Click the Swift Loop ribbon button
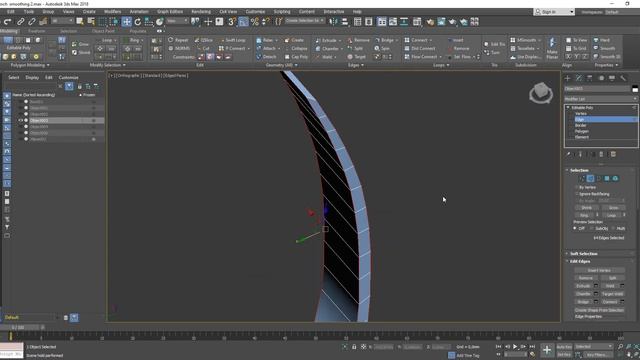640x360 pixels. click(x=233, y=40)
